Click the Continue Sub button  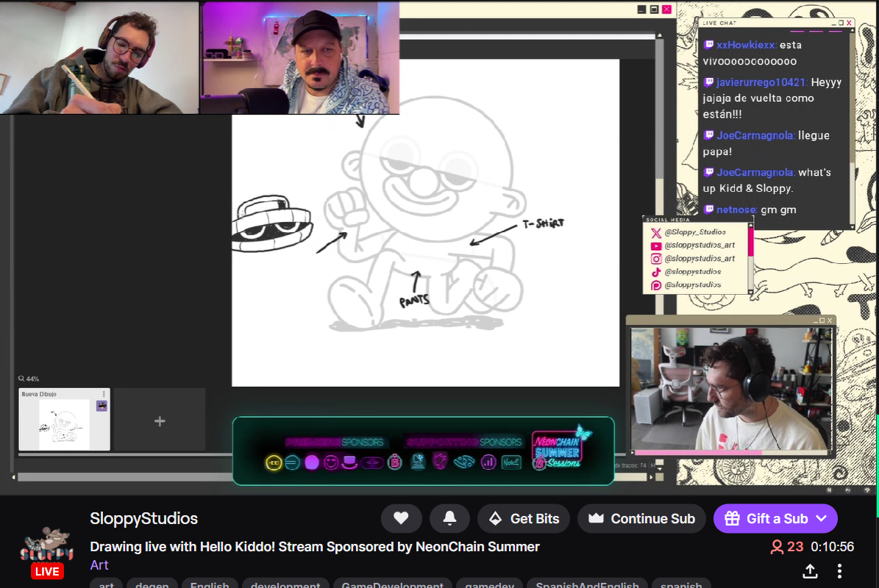(641, 519)
